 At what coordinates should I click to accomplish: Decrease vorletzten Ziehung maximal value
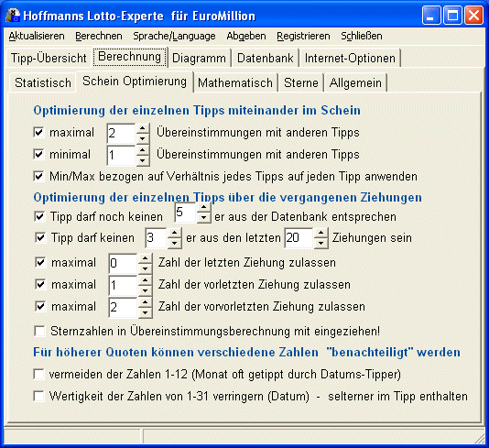(x=145, y=290)
